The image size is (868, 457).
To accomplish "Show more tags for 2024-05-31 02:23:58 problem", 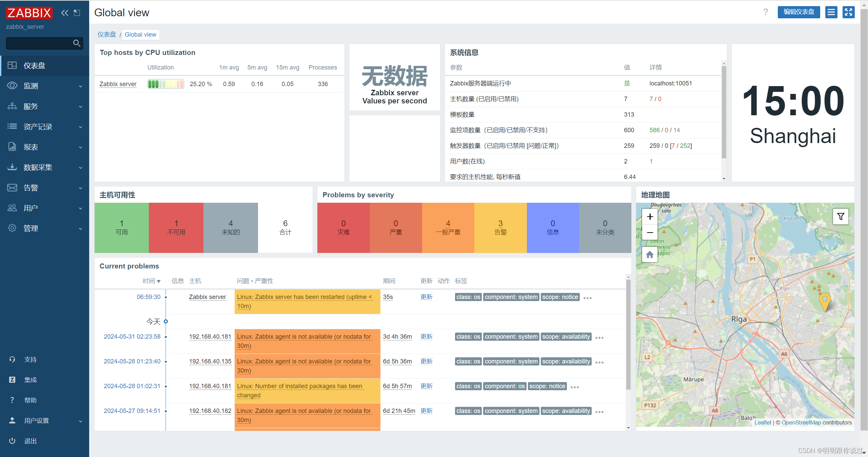I will [599, 338].
